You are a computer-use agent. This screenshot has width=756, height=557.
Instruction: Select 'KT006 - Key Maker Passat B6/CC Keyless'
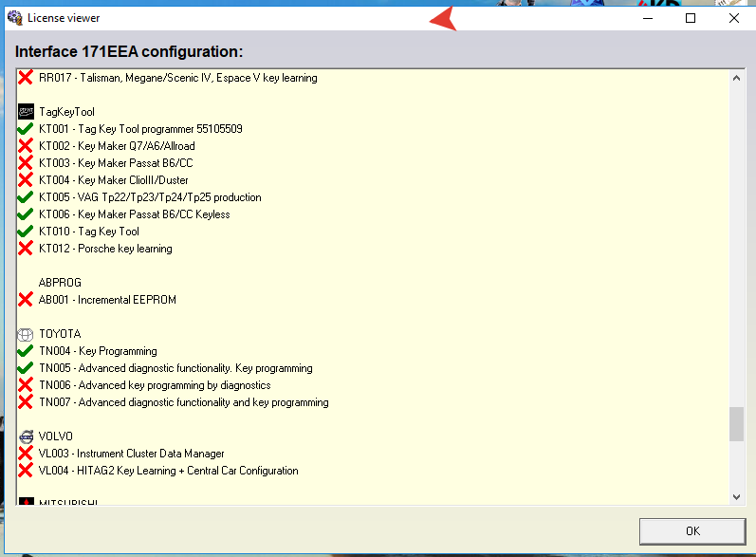(x=134, y=214)
